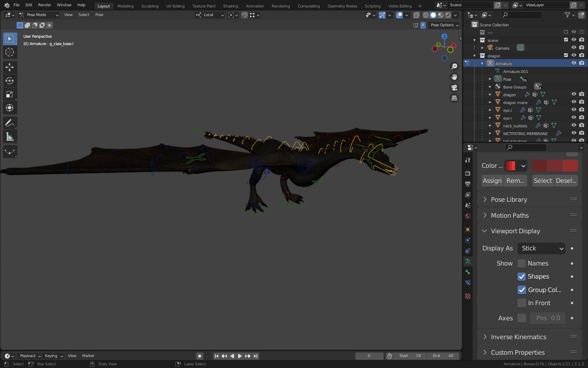588x368 pixels.
Task: Switch to the Animation workspace tab
Action: 255,6
